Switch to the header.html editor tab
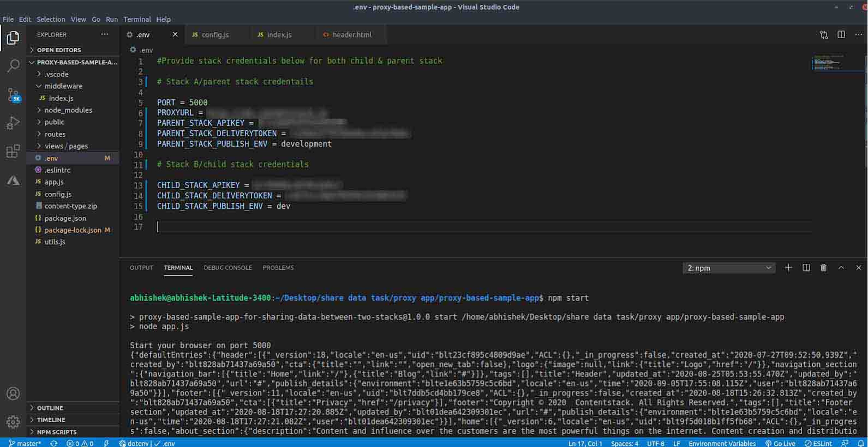 [352, 35]
